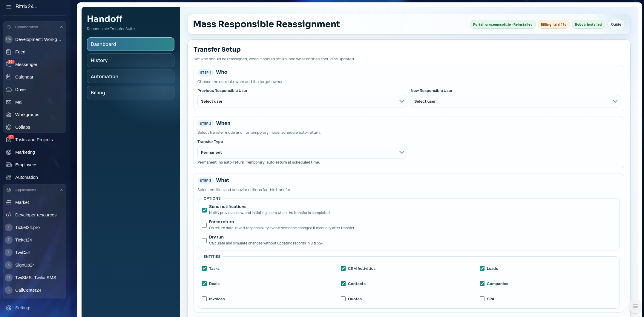Click the Collabs hexagon icon
644x317 pixels.
click(9, 127)
